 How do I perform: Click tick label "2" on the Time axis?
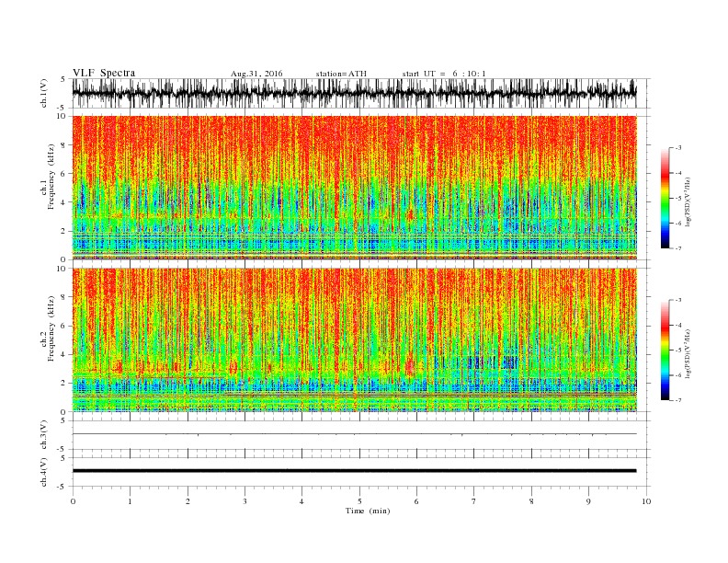[188, 501]
